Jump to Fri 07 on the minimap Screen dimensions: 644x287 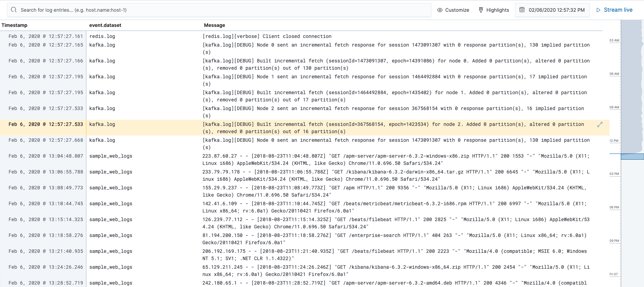pos(614,274)
